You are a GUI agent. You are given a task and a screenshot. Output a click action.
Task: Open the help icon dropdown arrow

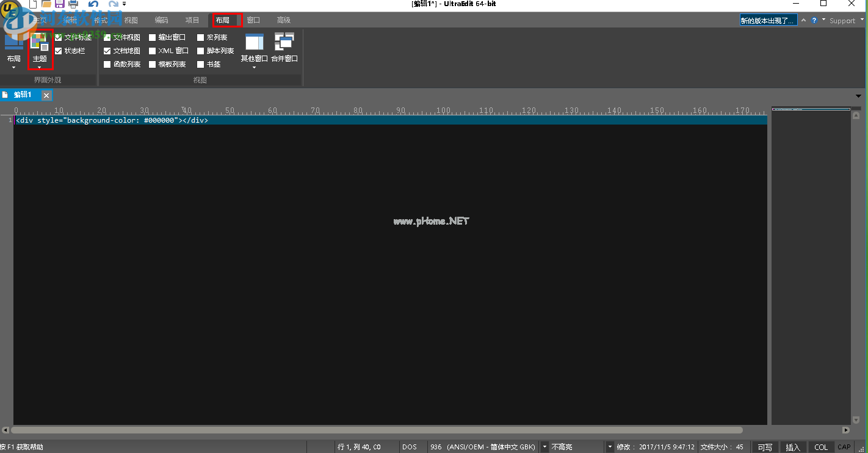tap(823, 20)
